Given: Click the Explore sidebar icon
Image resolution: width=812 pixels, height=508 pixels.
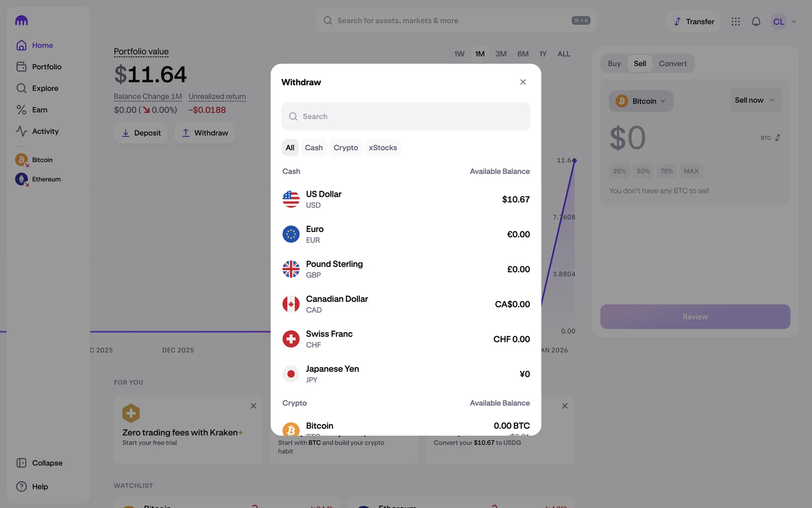Looking at the screenshot, I should point(21,88).
